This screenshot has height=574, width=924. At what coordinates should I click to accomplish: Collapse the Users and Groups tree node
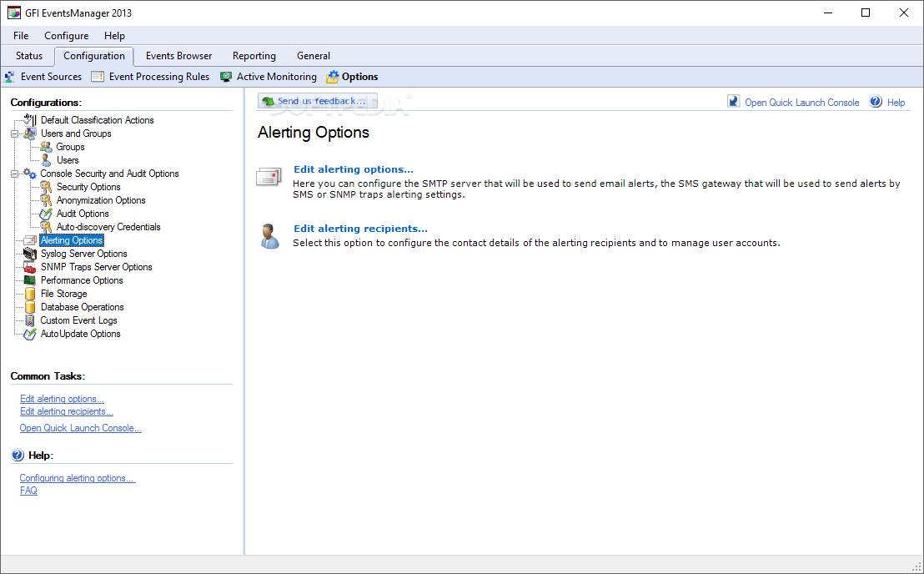15,133
